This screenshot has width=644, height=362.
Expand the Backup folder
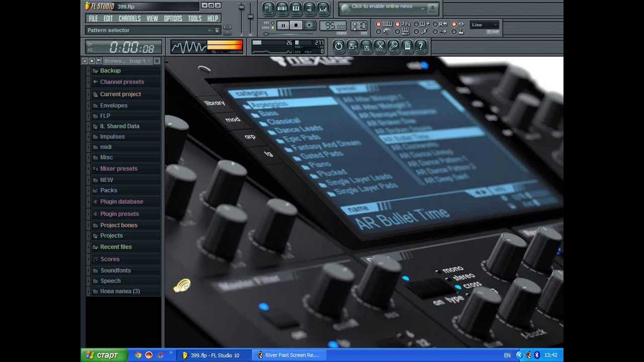(110, 71)
